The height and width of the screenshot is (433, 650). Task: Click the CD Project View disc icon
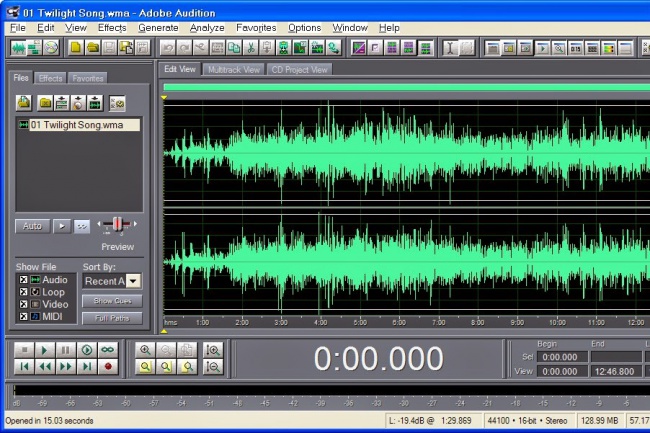[x=51, y=48]
